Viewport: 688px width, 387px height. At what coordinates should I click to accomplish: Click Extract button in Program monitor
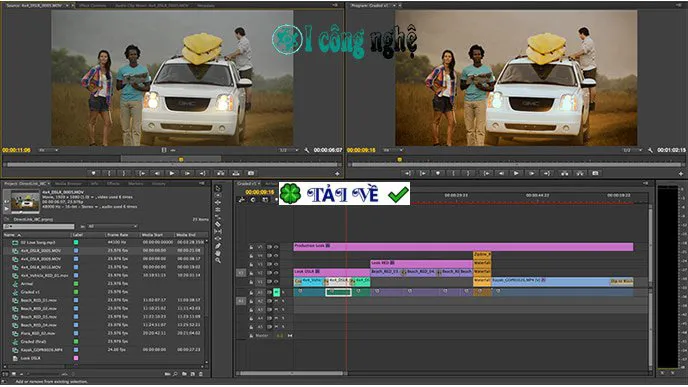[580, 173]
